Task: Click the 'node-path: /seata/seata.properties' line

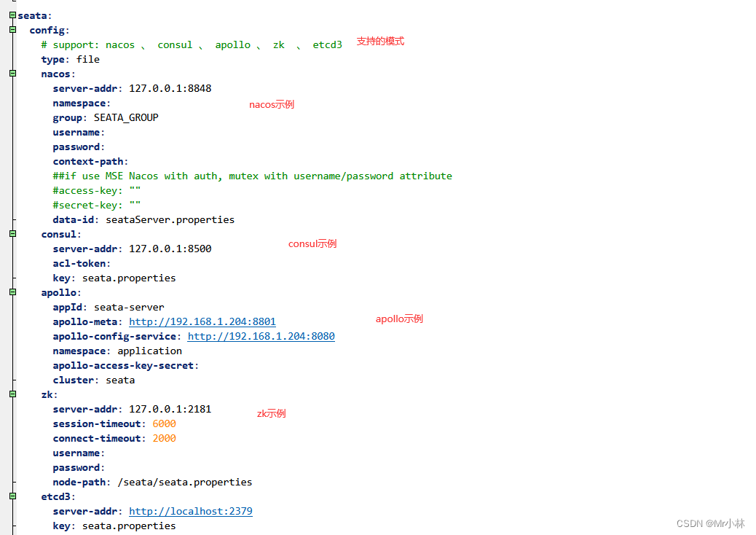Action: tap(152, 482)
